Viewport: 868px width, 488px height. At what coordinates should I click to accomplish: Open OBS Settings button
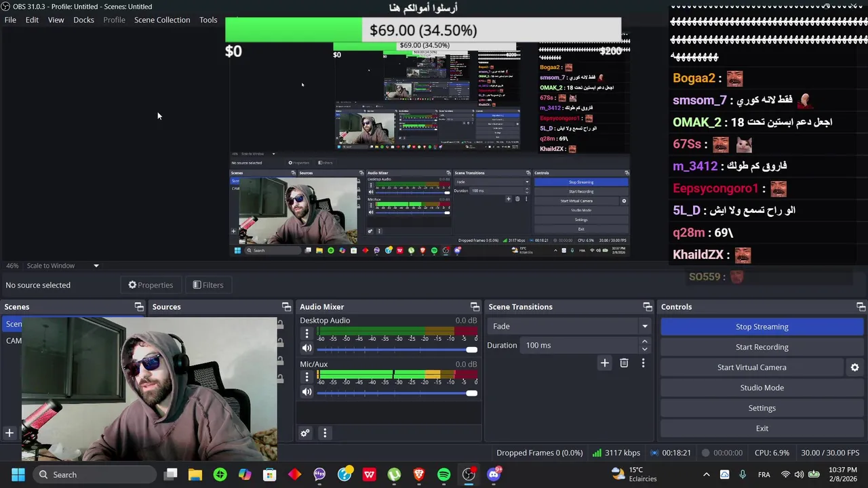[762, 408]
